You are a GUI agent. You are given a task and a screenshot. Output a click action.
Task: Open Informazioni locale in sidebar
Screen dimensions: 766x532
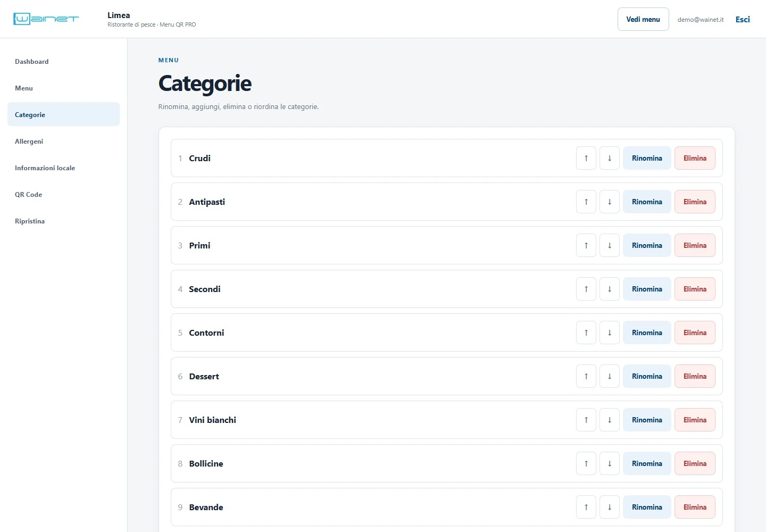tap(63, 168)
